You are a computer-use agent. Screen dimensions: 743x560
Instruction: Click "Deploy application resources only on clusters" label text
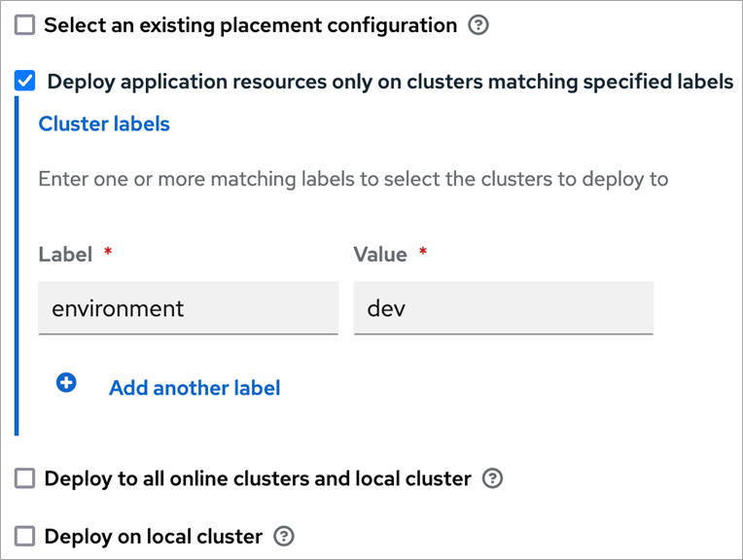[x=390, y=82]
